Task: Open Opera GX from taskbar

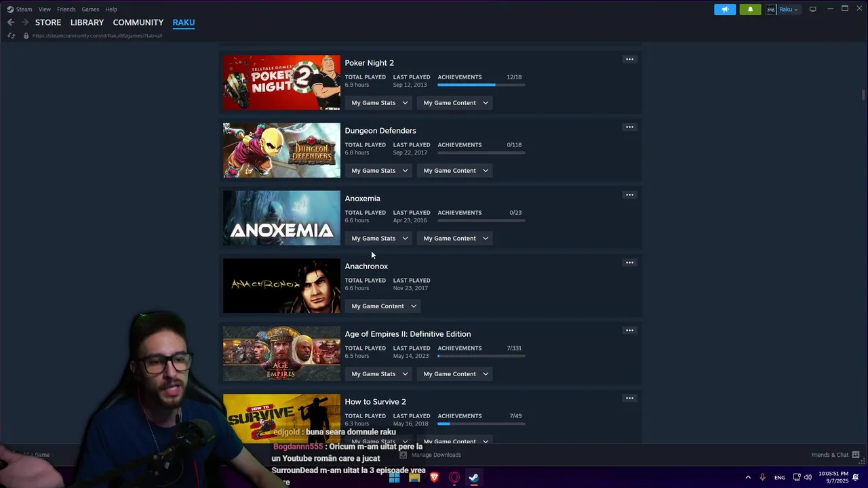Action: (x=454, y=477)
